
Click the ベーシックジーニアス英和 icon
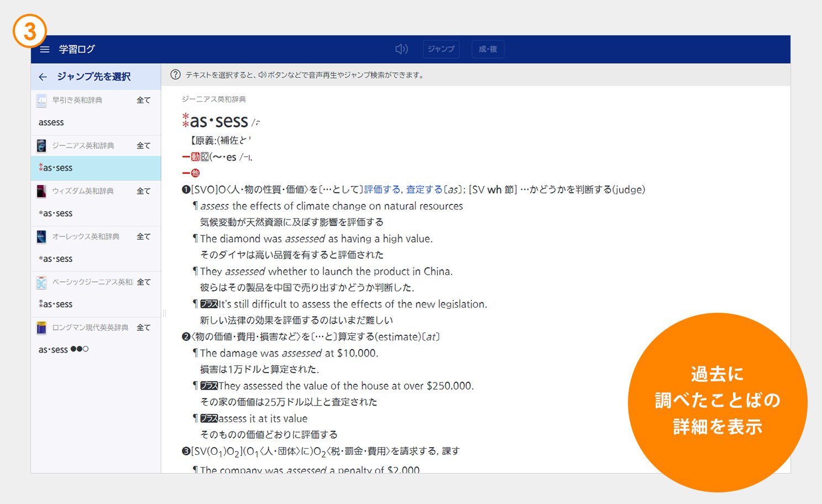41,282
